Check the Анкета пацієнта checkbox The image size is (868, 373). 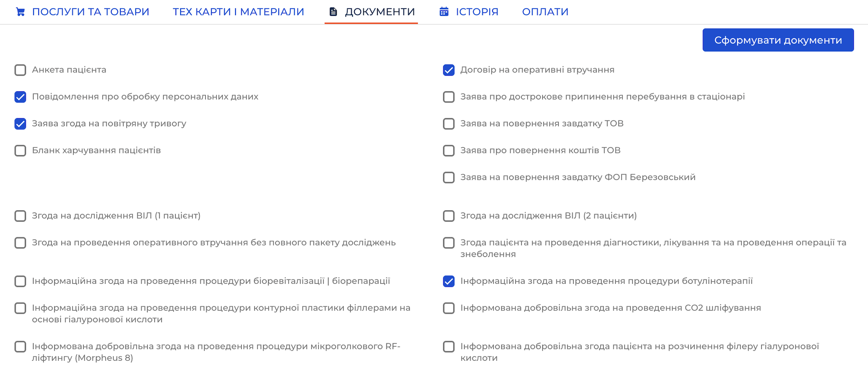20,70
